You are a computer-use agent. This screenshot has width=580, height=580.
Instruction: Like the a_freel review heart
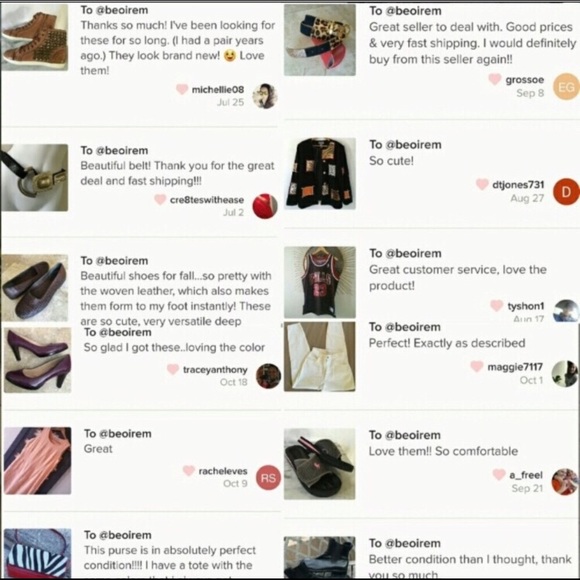499,474
